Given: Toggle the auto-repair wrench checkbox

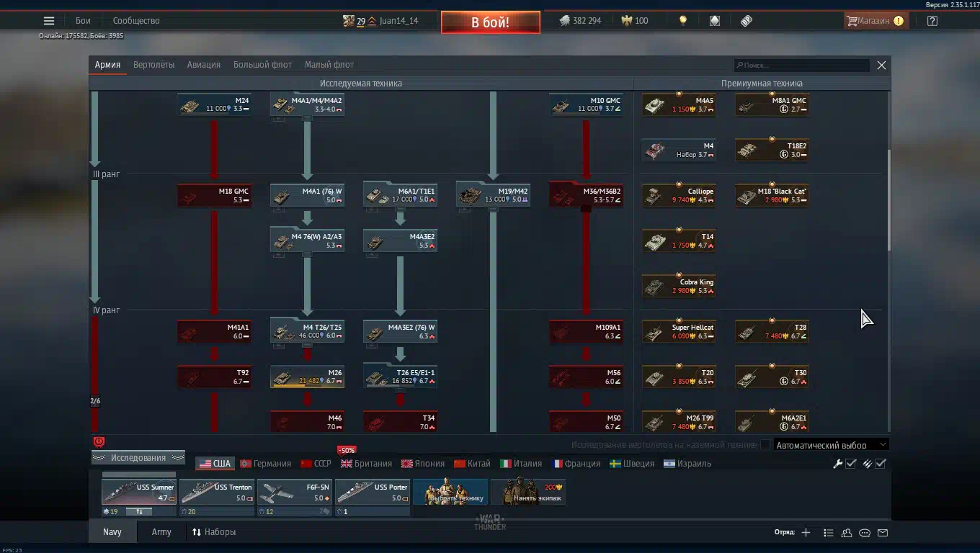Looking at the screenshot, I should (851, 464).
